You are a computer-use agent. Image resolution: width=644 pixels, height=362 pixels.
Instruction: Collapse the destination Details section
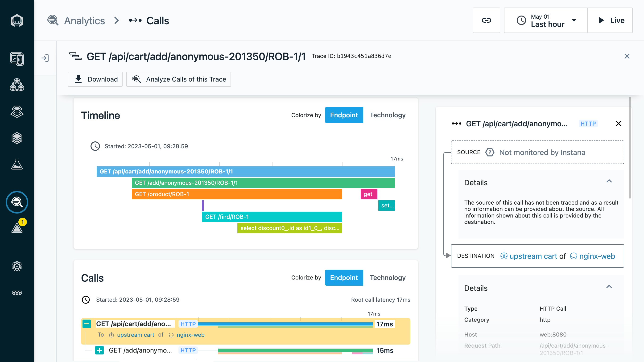[609, 287]
